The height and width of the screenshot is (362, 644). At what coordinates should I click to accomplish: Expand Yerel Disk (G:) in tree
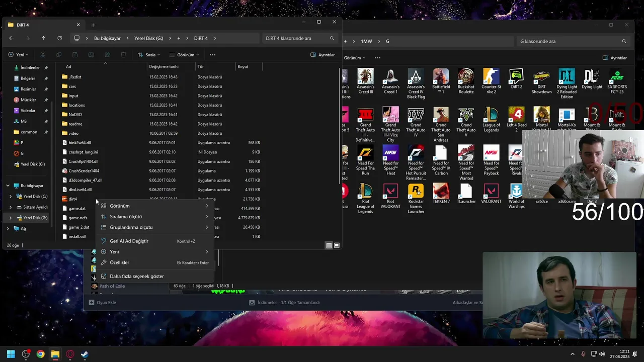[x=11, y=218]
